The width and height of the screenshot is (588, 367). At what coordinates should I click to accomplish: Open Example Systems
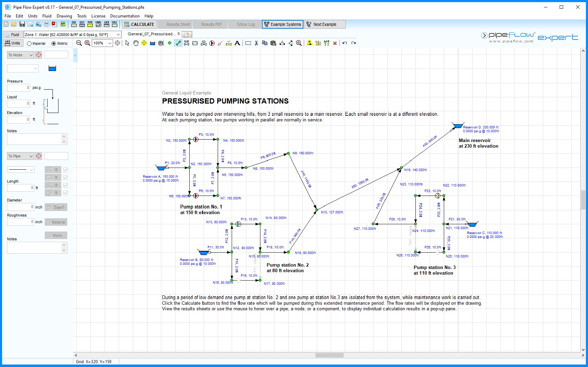tap(282, 24)
